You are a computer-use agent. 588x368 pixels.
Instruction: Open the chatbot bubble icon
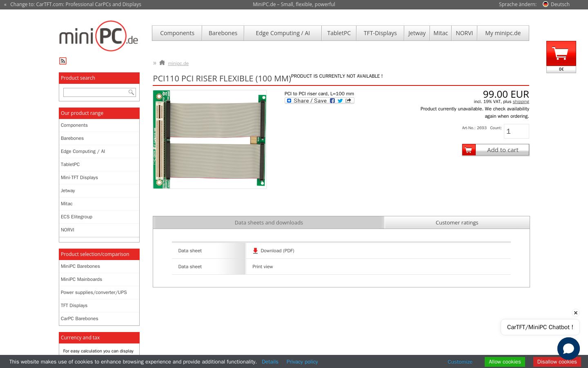[568, 348]
